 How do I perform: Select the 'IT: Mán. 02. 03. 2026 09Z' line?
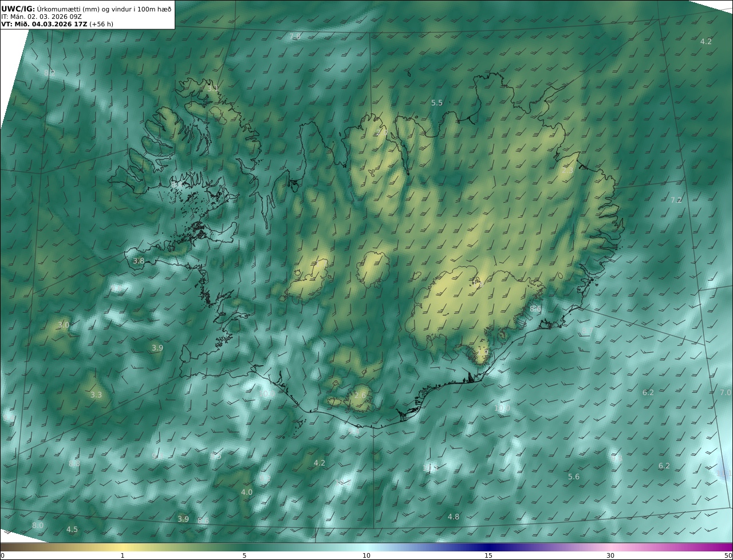[41, 17]
